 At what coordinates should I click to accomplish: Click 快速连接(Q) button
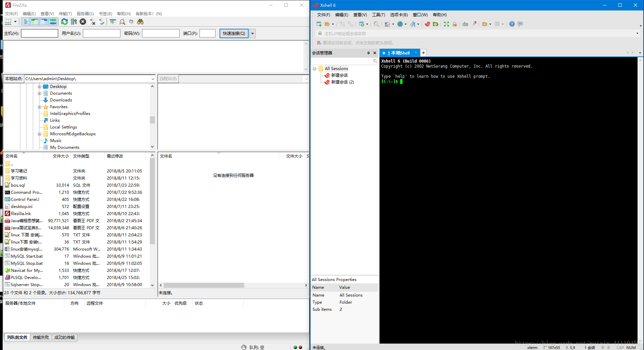coord(234,33)
